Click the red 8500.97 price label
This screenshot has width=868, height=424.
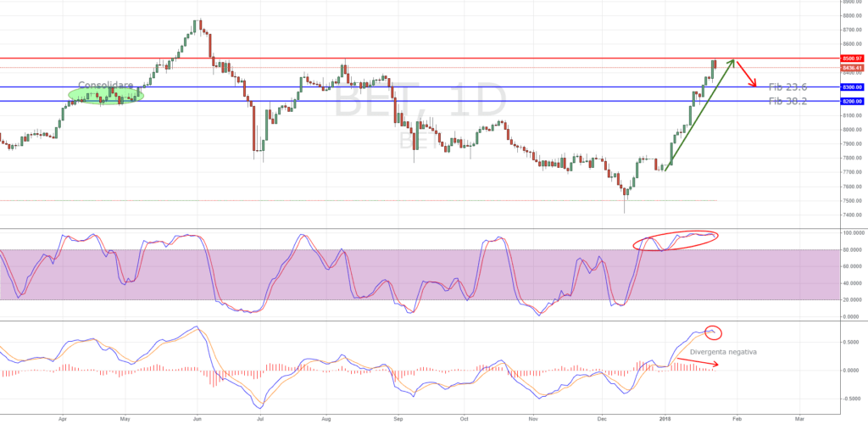coord(851,59)
